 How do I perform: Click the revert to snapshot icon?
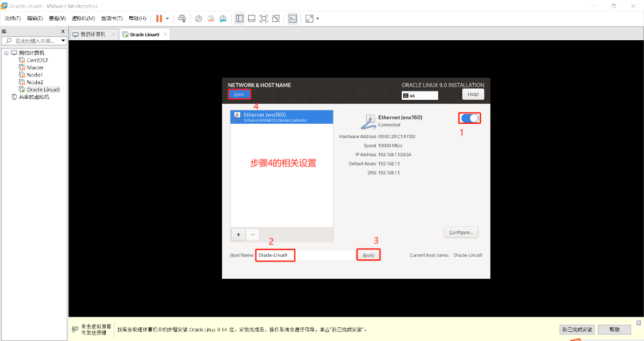(211, 18)
